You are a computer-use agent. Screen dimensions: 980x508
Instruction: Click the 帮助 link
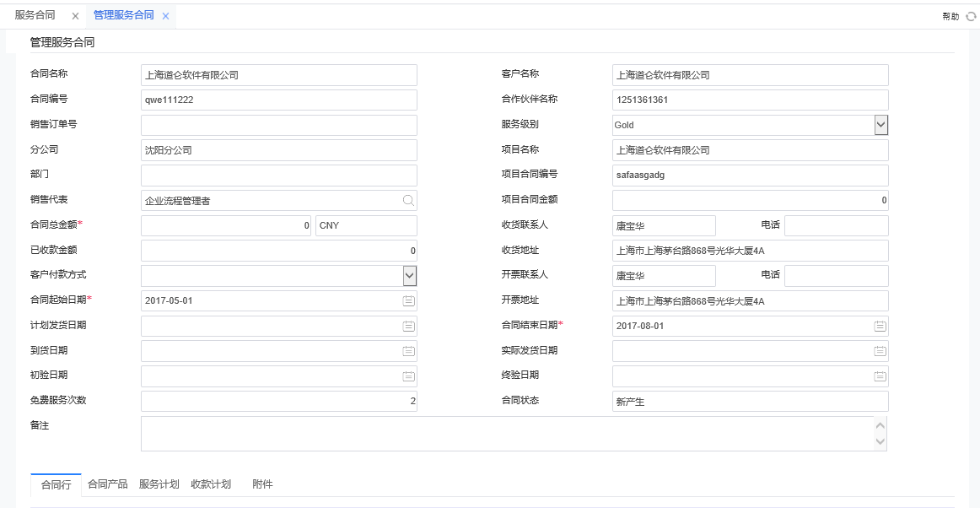949,15
